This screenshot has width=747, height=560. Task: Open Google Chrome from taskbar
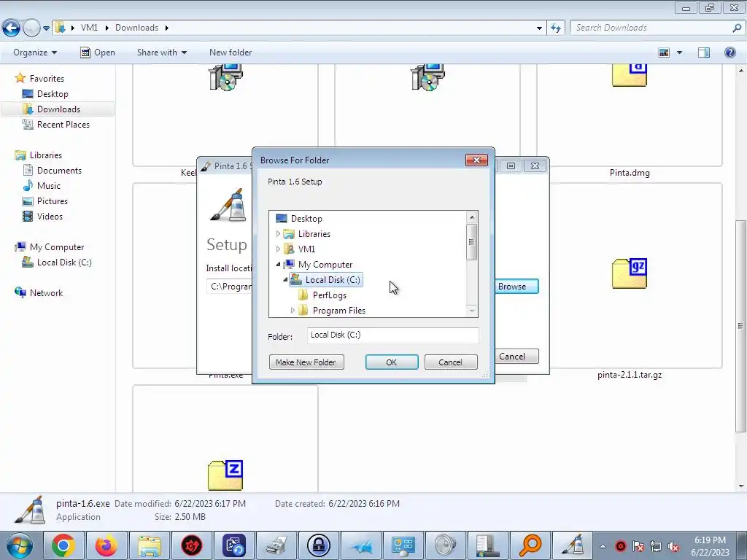pos(63,545)
